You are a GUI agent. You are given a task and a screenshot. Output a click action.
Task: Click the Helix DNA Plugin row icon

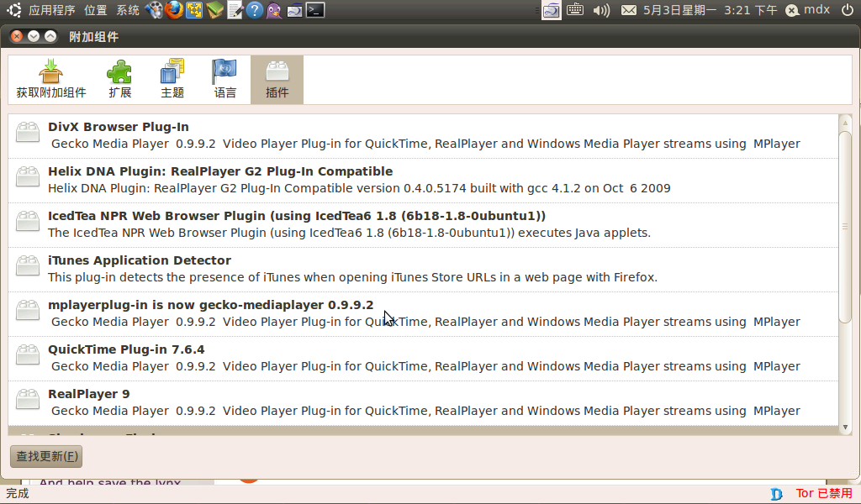pyautogui.click(x=28, y=176)
